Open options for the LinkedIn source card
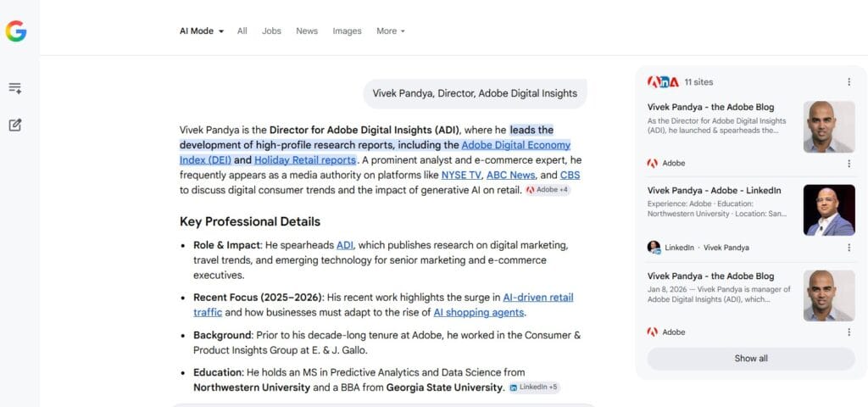868x407 pixels. [849, 248]
